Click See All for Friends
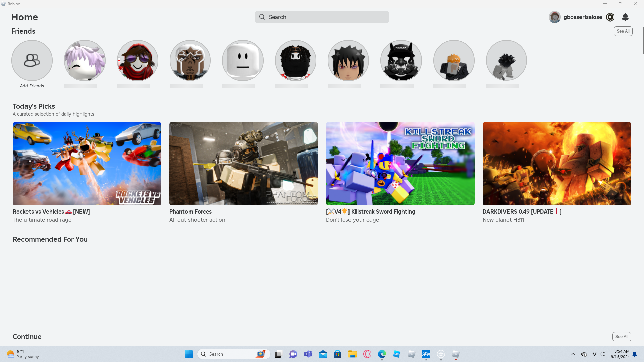Viewport: 644px width, 362px height. pyautogui.click(x=623, y=31)
